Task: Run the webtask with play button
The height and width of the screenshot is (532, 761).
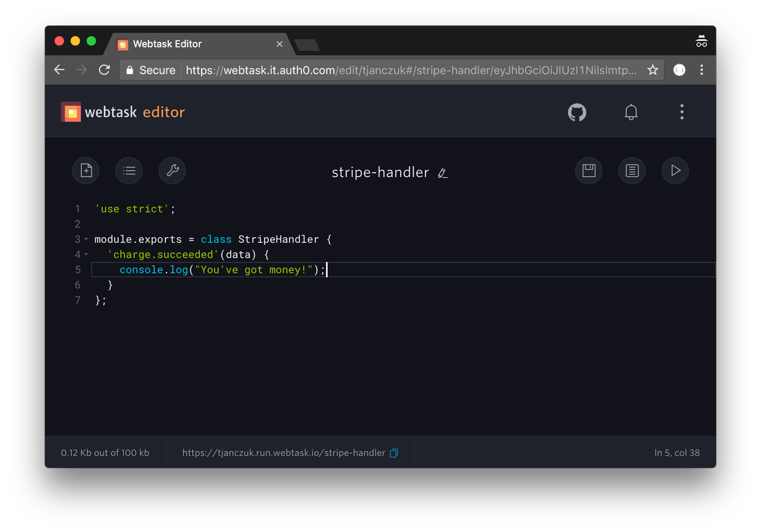Action: pyautogui.click(x=675, y=171)
